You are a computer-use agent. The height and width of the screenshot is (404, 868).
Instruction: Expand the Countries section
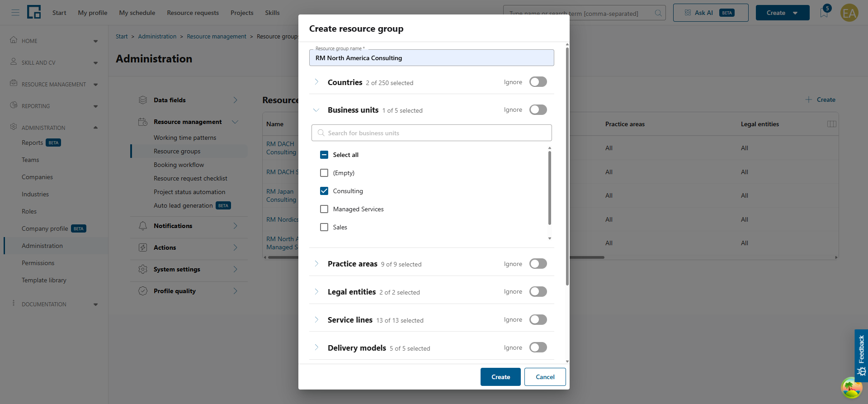point(316,82)
